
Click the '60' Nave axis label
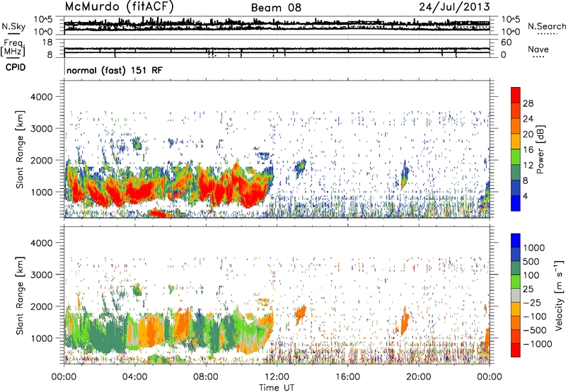pyautogui.click(x=507, y=42)
